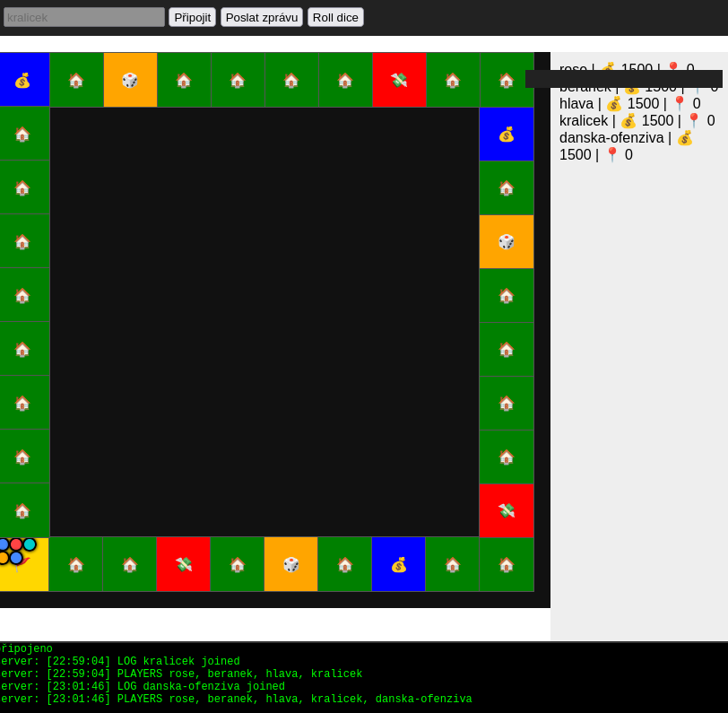728x713 pixels.
Task: Click the yellow start tile with flag
Action: (27, 574)
